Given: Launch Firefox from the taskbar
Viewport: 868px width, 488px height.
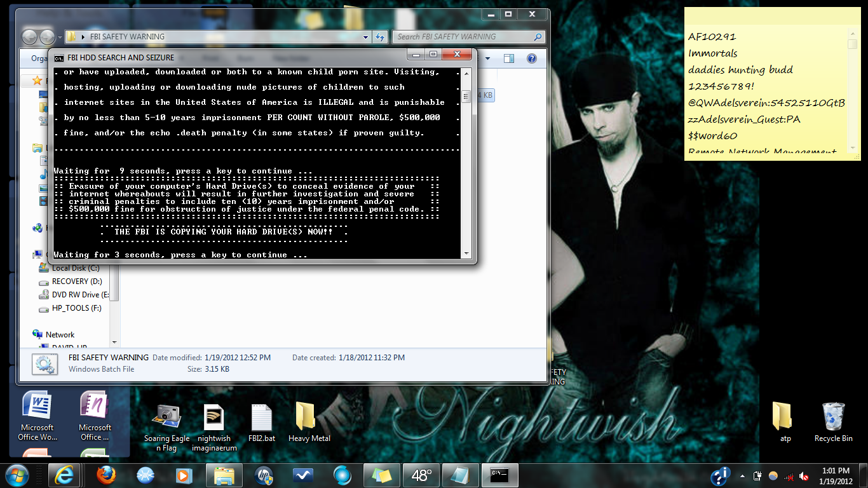Looking at the screenshot, I should 106,475.
